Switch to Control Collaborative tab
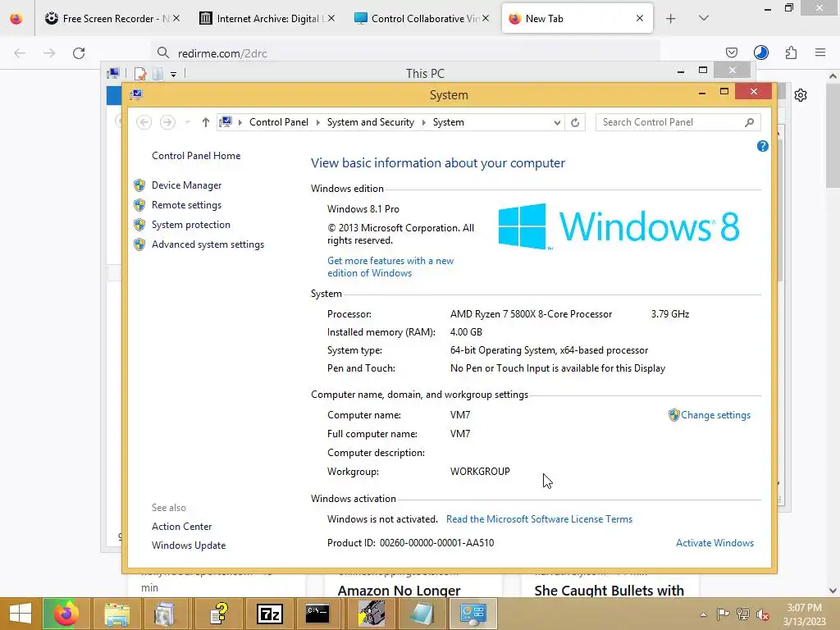 click(x=421, y=19)
